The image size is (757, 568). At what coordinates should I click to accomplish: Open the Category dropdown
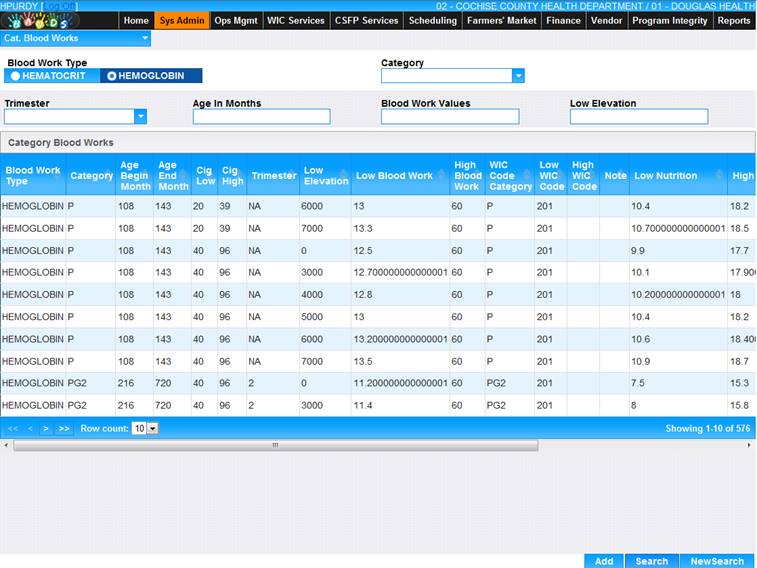tap(518, 75)
